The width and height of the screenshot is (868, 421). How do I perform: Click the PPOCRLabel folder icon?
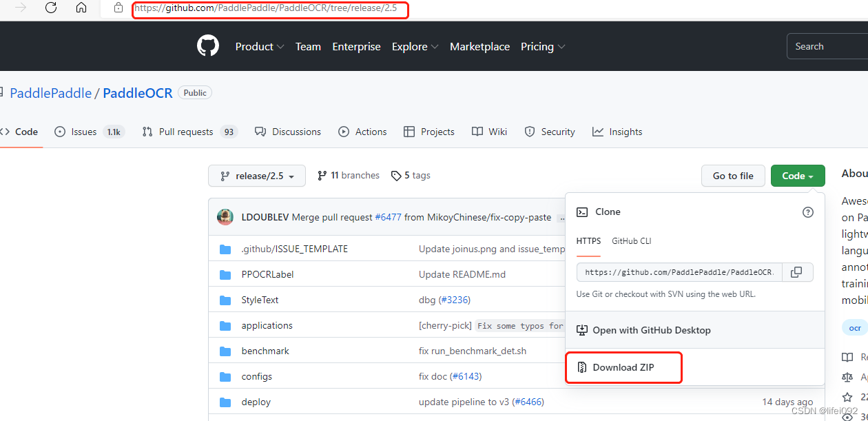pyautogui.click(x=225, y=274)
